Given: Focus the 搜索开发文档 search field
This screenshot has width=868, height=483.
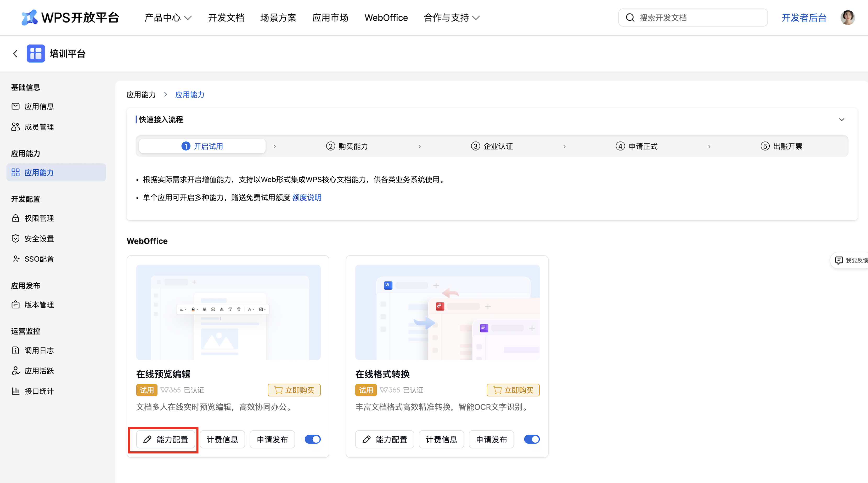Looking at the screenshot, I should point(693,18).
